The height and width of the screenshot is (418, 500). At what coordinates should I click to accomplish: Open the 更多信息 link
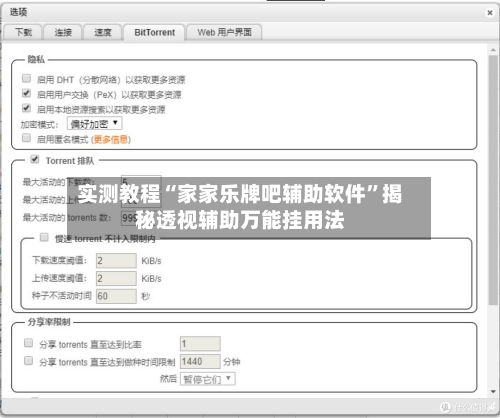(x=111, y=139)
